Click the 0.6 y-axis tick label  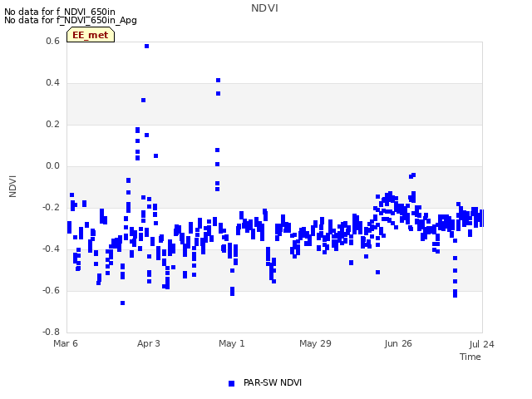click(52, 41)
